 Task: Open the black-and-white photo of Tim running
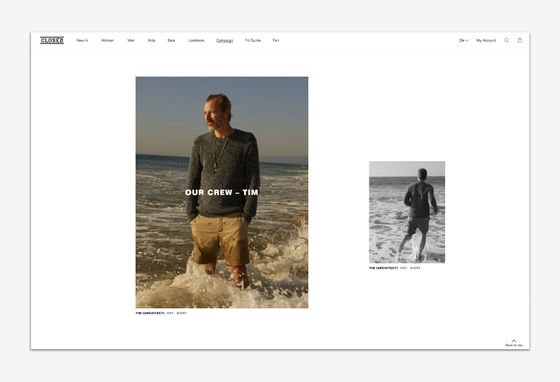[x=407, y=212]
